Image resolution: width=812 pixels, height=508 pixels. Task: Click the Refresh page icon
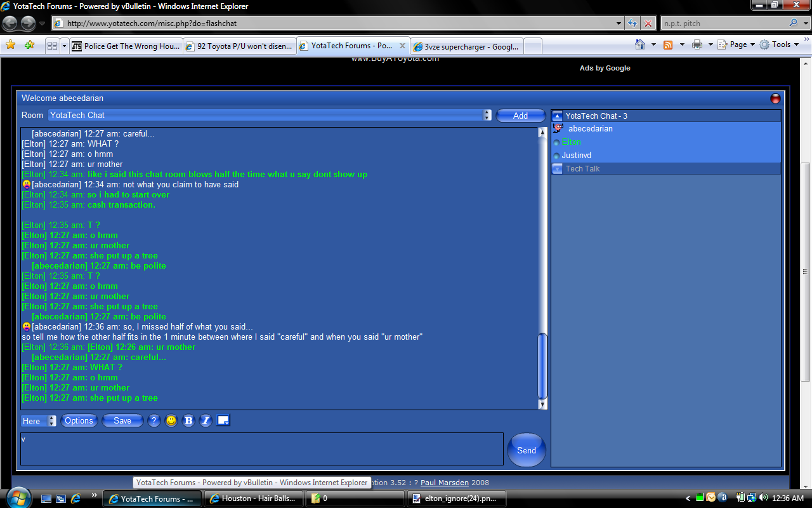pos(632,23)
